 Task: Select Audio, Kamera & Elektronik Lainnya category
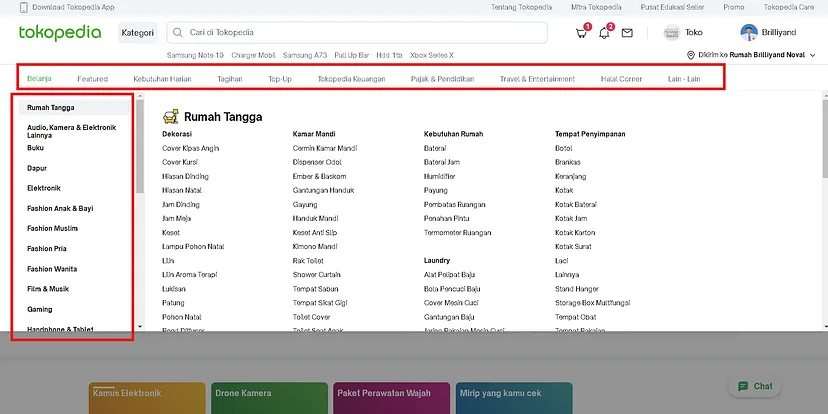pos(71,131)
